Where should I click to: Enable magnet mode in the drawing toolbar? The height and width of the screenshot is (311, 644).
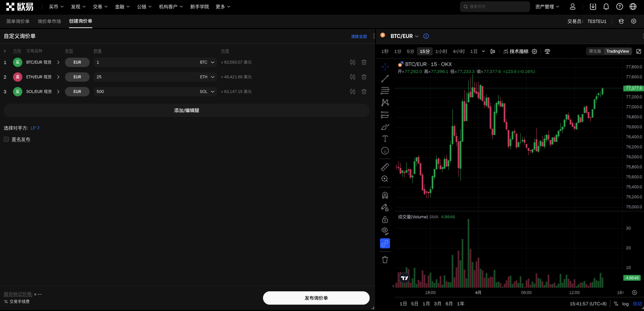tap(385, 195)
